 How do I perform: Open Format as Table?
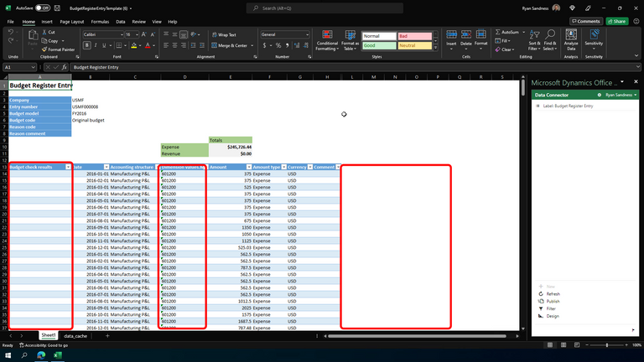[350, 40]
